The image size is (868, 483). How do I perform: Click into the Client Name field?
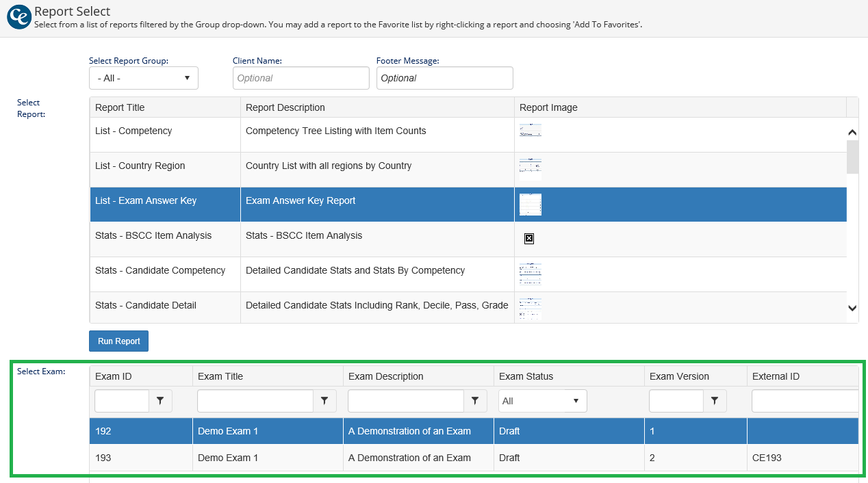[x=301, y=78]
